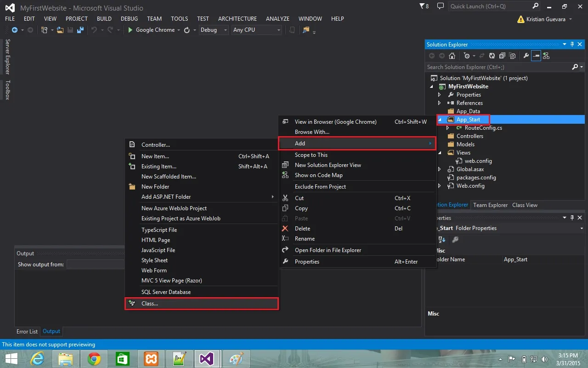This screenshot has width=588, height=368.
Task: Expand the RouteConfig.cs node
Action: pyautogui.click(x=448, y=128)
